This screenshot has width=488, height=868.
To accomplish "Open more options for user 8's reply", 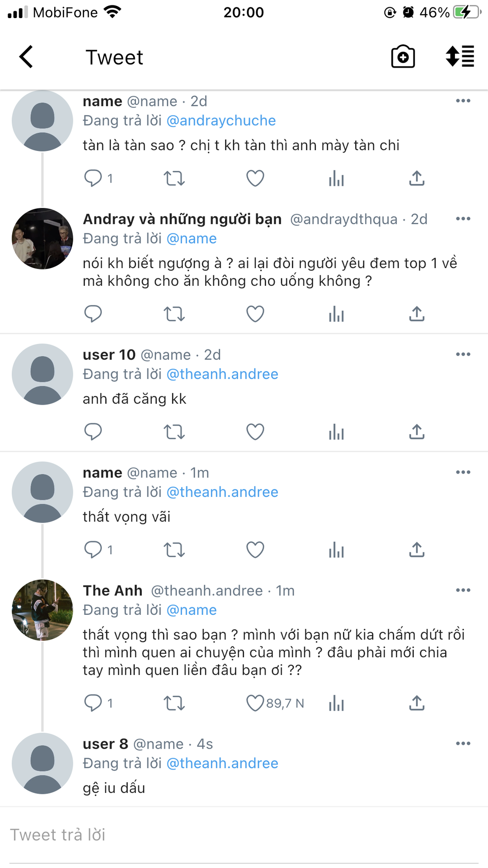I will point(463,743).
